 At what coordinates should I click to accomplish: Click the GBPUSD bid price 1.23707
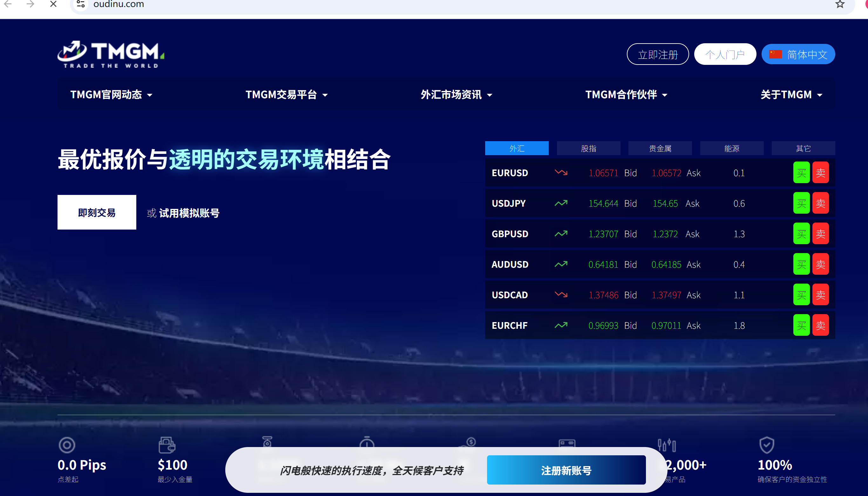point(603,234)
